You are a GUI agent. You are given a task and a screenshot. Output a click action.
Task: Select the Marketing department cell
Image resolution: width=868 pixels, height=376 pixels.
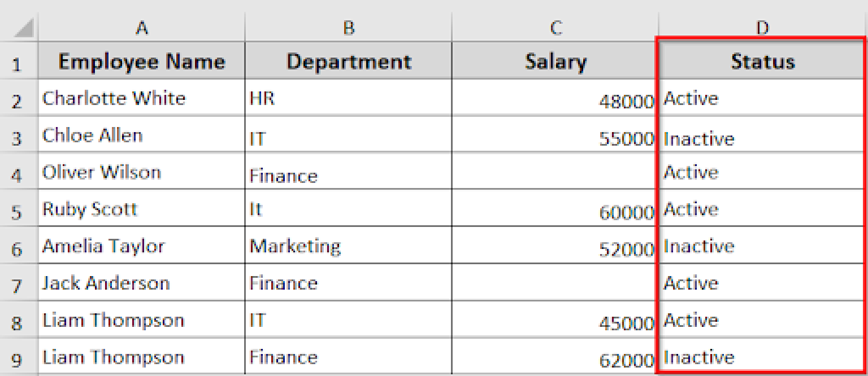coord(348,246)
